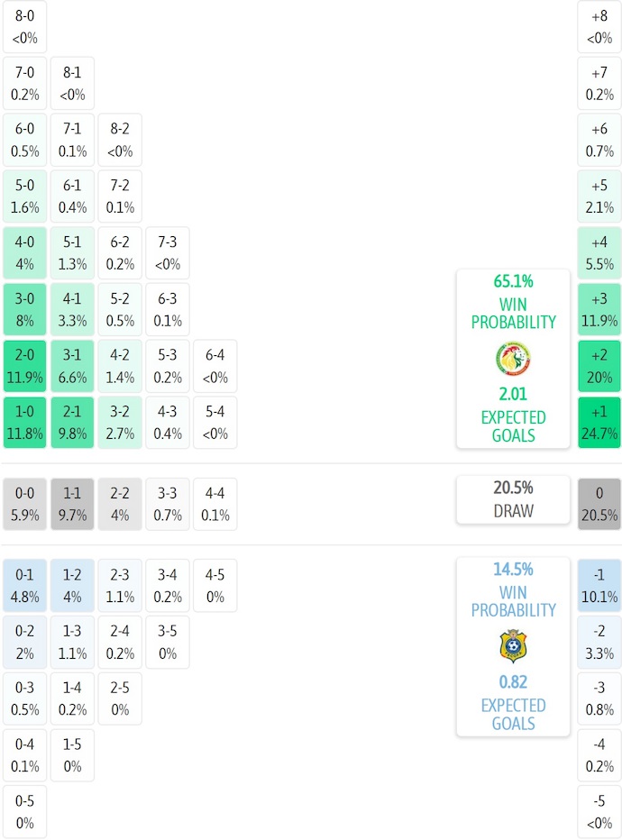622x840 pixels.
Task: Select the -1 goal margin cell
Action: click(x=599, y=585)
